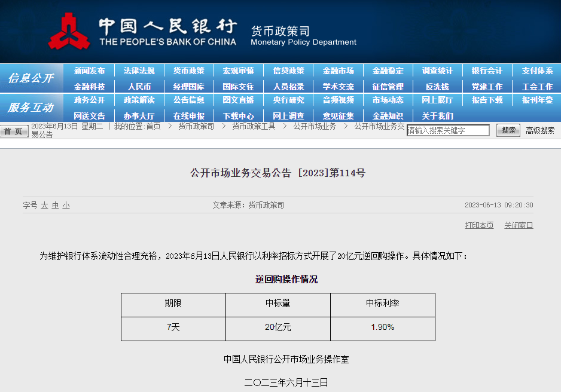Click the 首页 home button

coord(14,131)
